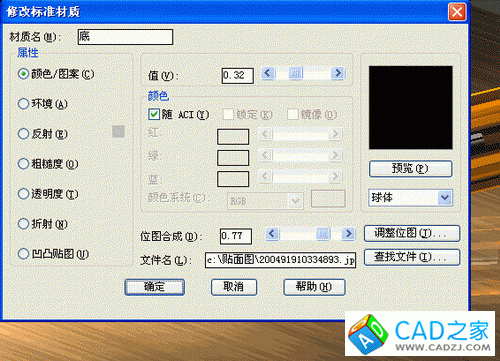Select the 环境 radio option
This screenshot has height=361, width=500.
tap(23, 104)
